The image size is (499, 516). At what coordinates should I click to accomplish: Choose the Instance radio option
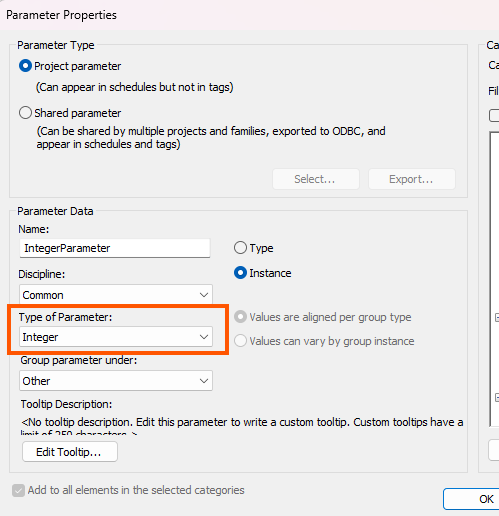[240, 273]
